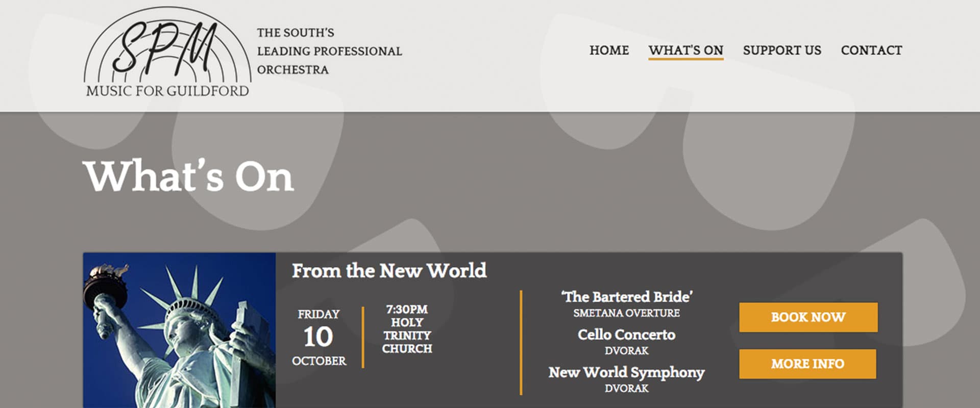This screenshot has height=408, width=980.
Task: Open the Statue of Liberty concert thumbnail
Action: 180,330
